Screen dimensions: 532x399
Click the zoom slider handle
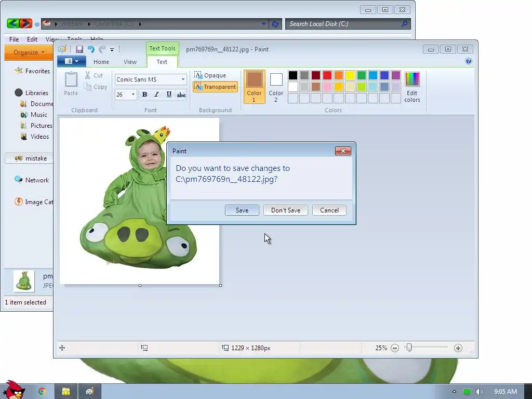tap(409, 348)
